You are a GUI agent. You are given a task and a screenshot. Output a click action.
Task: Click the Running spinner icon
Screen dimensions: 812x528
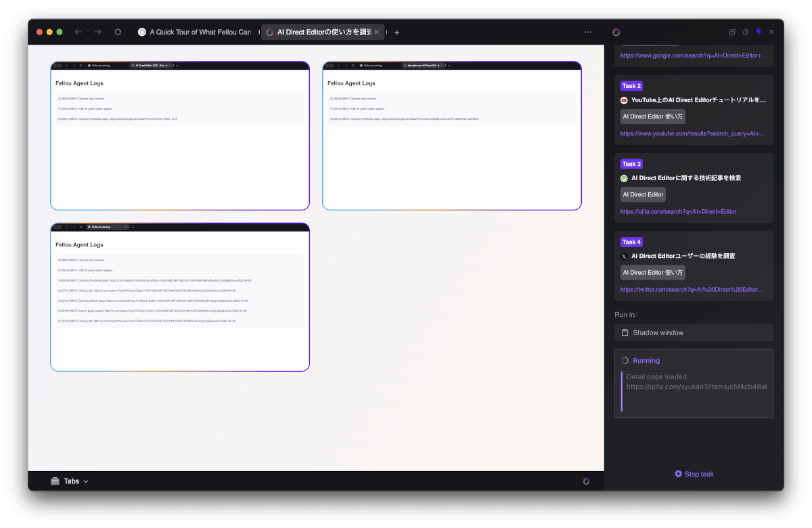[625, 361]
